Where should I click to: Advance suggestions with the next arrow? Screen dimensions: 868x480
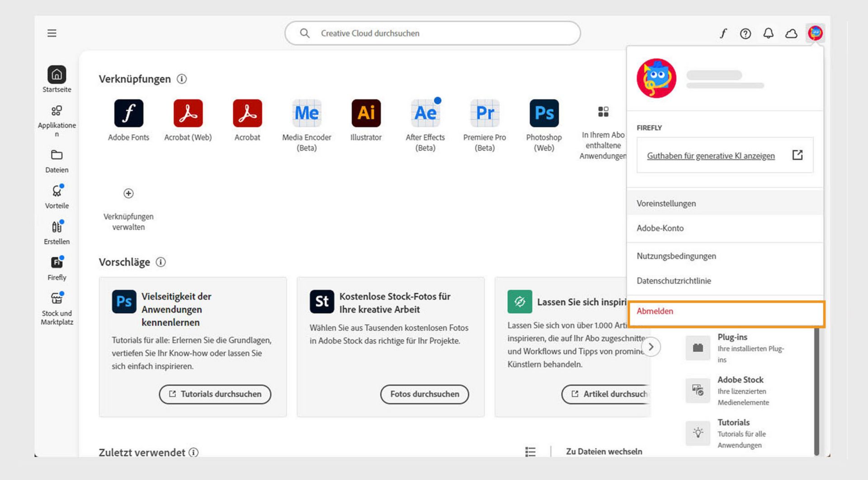click(651, 347)
